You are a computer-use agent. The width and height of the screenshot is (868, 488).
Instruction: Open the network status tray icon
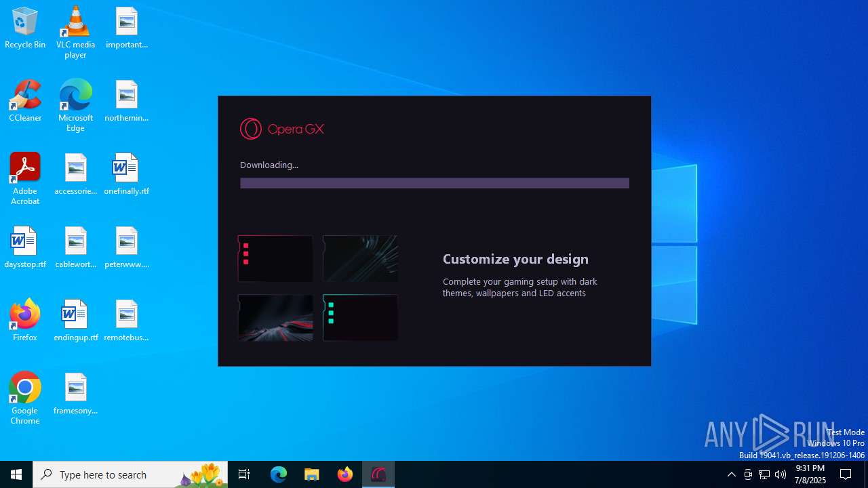pyautogui.click(x=764, y=474)
